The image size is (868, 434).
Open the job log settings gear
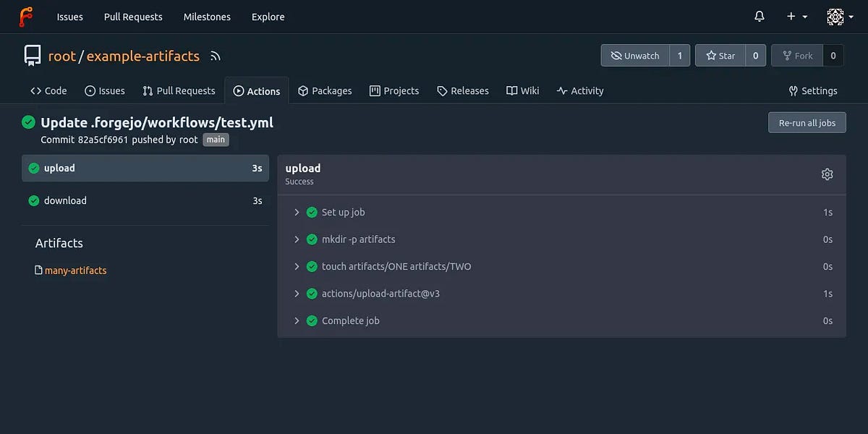click(x=827, y=174)
